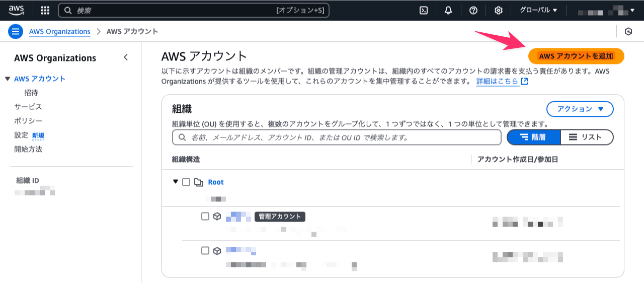Open the notifications bell icon
This screenshot has height=283, width=644.
pos(448,10)
